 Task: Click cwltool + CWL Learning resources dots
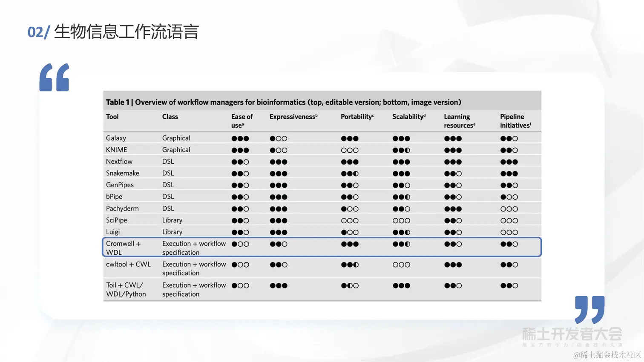coord(453,265)
